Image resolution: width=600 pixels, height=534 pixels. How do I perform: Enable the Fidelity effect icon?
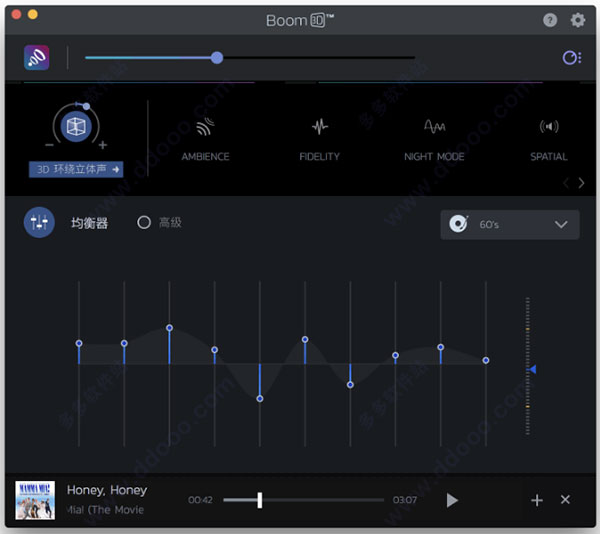pyautogui.click(x=320, y=127)
